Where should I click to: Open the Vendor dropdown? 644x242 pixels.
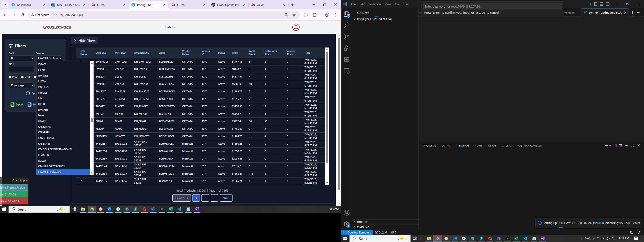tap(49, 58)
